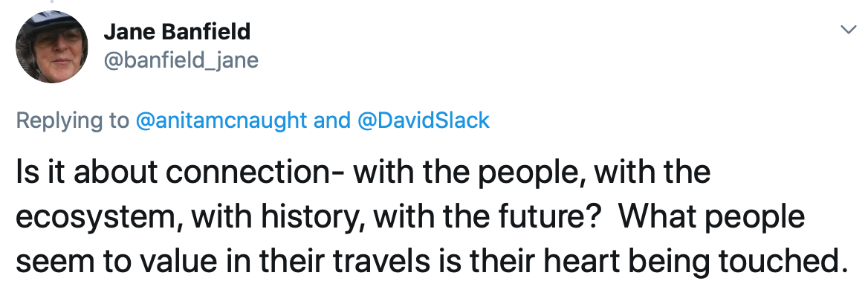Viewport: 868px width, 290px height.
Task: Open Jane Banfield's profile picture
Action: click(51, 47)
